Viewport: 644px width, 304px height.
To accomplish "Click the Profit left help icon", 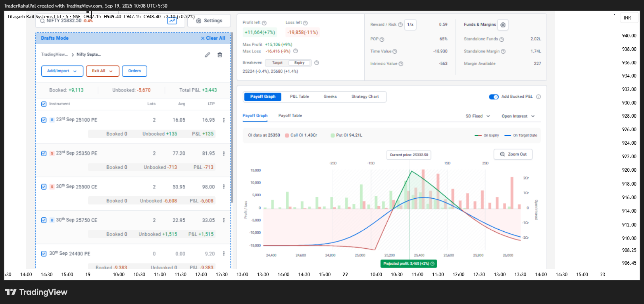I will click(x=264, y=23).
